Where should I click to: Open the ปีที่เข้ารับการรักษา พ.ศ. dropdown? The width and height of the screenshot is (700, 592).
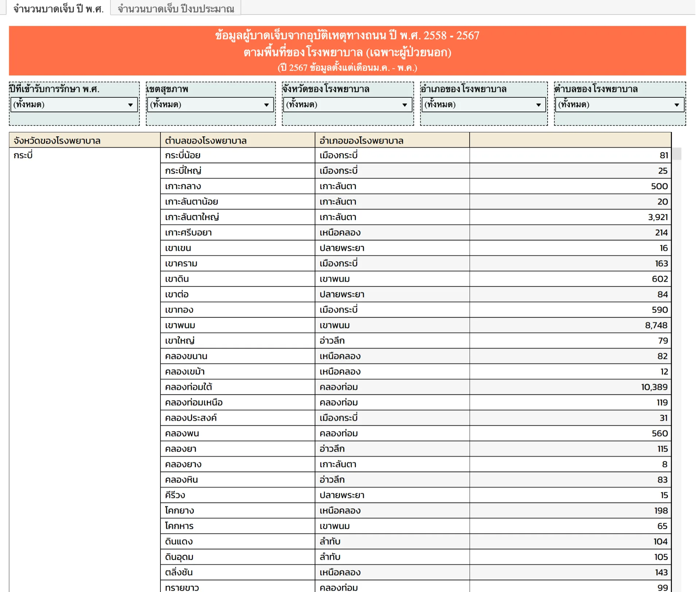click(74, 105)
